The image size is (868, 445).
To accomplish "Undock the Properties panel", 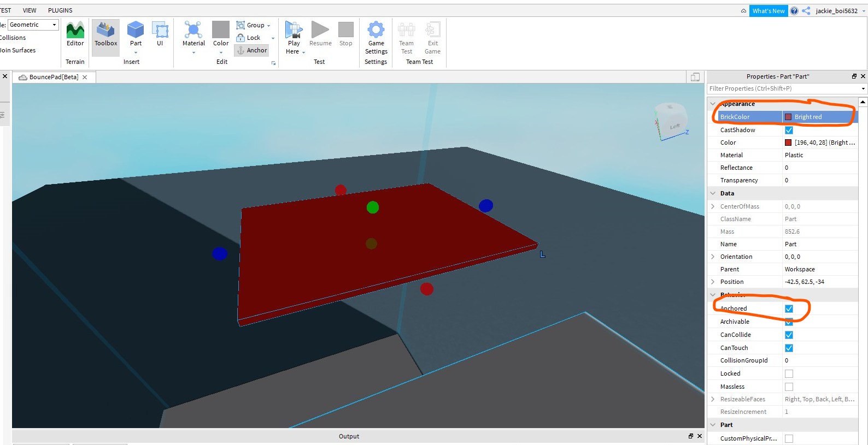I will pos(854,76).
